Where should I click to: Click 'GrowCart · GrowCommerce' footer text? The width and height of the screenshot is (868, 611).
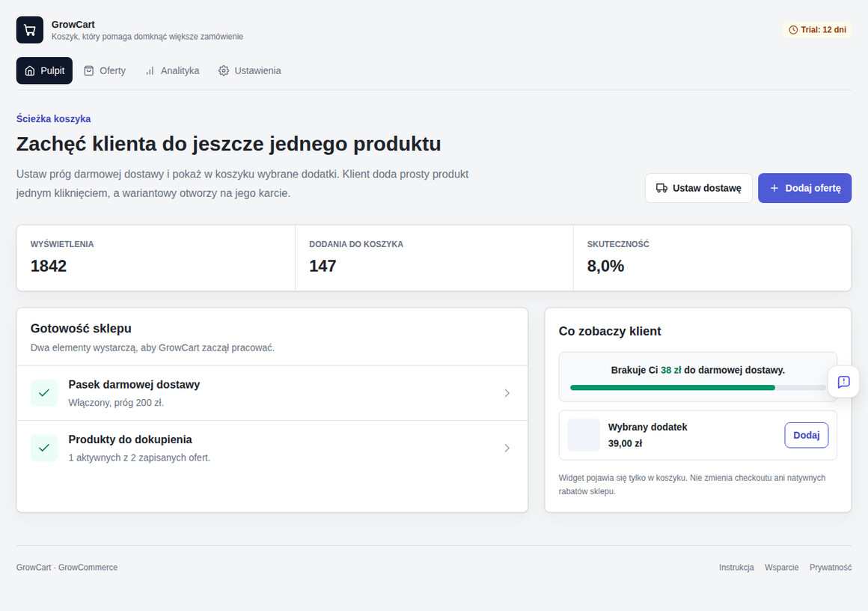[67, 568]
